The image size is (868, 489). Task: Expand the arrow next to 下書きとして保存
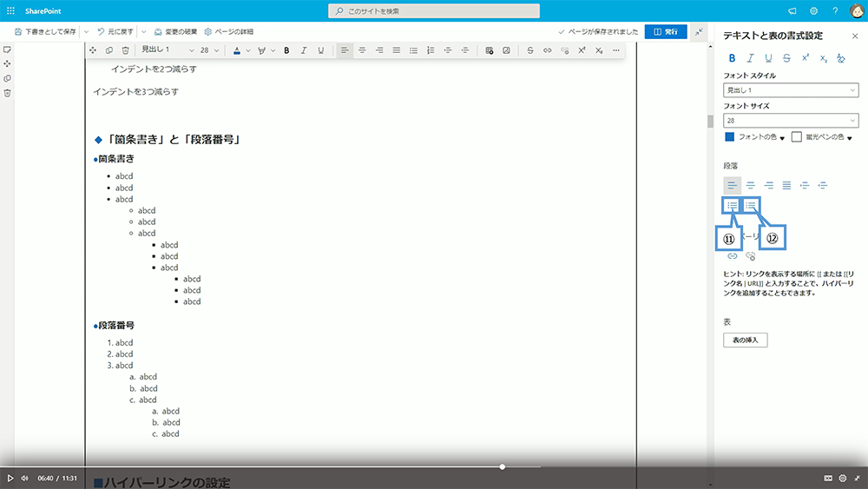[x=86, y=32]
